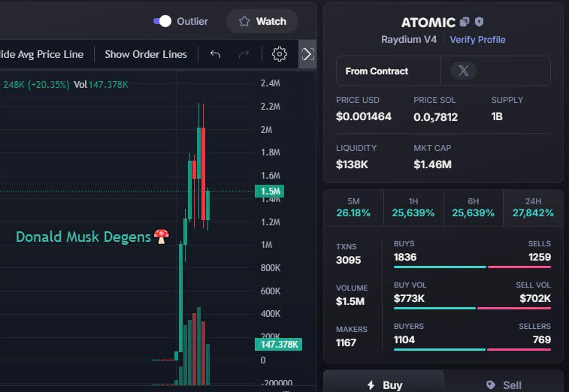
Task: Click the SELLERS count 769
Action: click(x=542, y=339)
